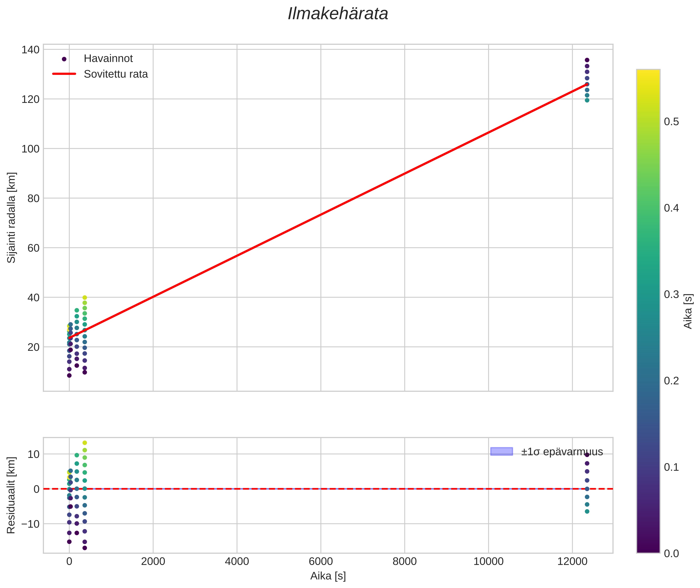Click the 6000 x-axis tick label
Image resolution: width=700 pixels, height=588 pixels.
coord(321,562)
